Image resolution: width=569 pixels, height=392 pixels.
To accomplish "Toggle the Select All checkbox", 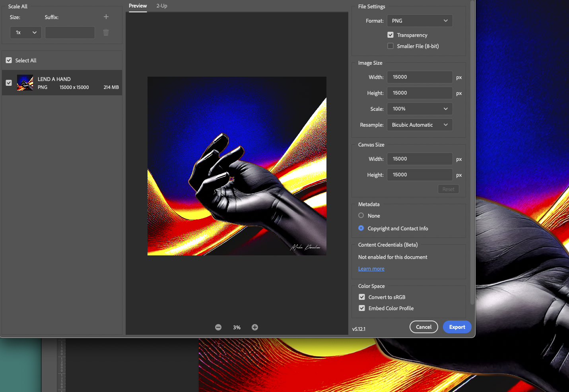I will [9, 60].
